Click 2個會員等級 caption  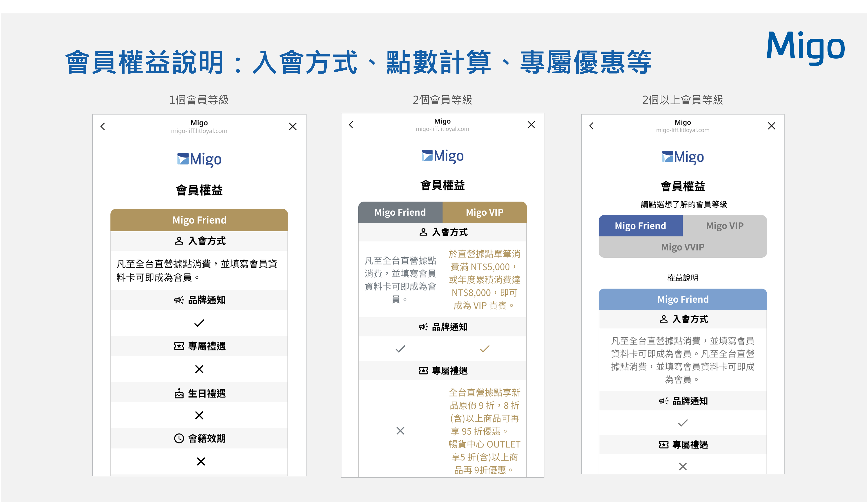pyautogui.click(x=442, y=100)
